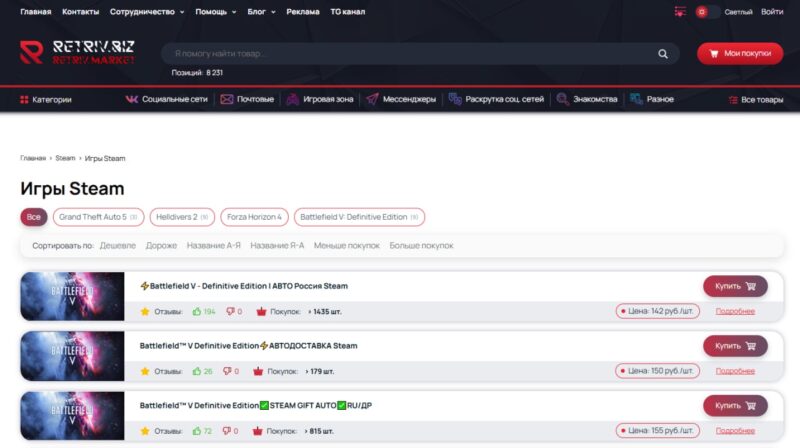Filter by Battlefield V: Definitive Edition

pos(359,217)
